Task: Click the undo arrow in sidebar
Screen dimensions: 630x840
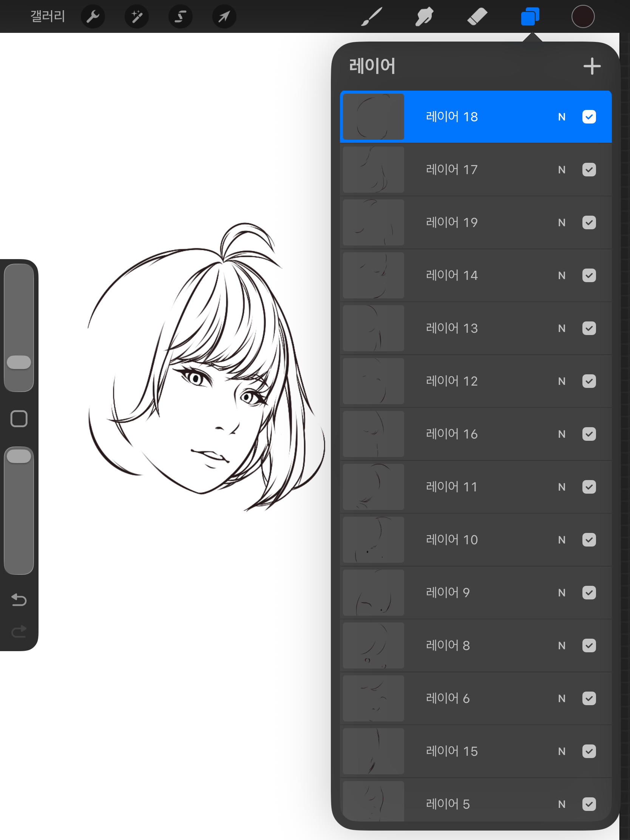Action: [19, 600]
